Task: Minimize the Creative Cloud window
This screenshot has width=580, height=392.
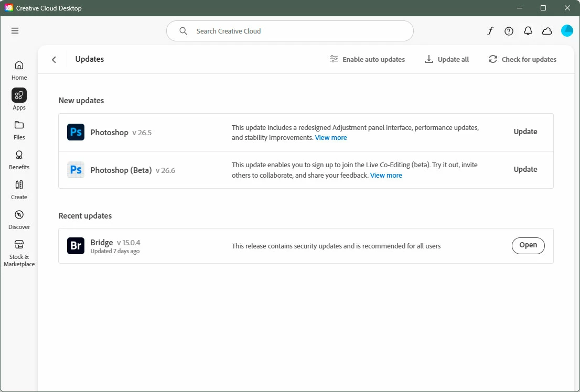Action: click(x=519, y=8)
